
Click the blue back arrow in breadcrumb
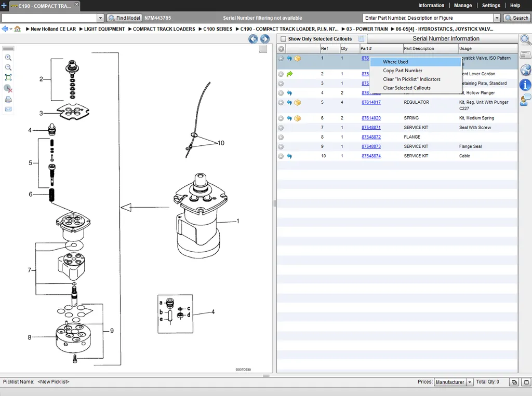[5, 29]
